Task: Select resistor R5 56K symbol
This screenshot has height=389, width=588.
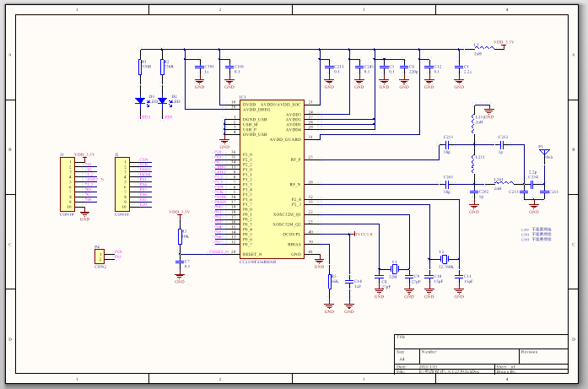Action: point(330,282)
